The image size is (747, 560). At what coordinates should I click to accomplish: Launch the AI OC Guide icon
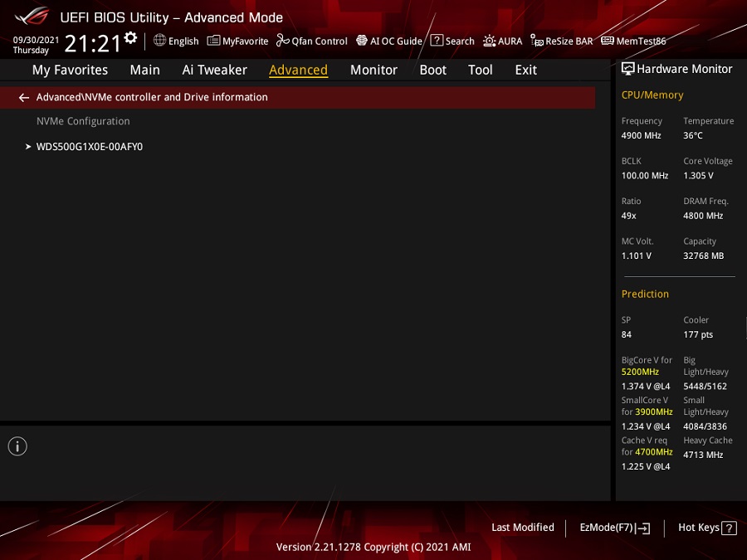pos(362,41)
